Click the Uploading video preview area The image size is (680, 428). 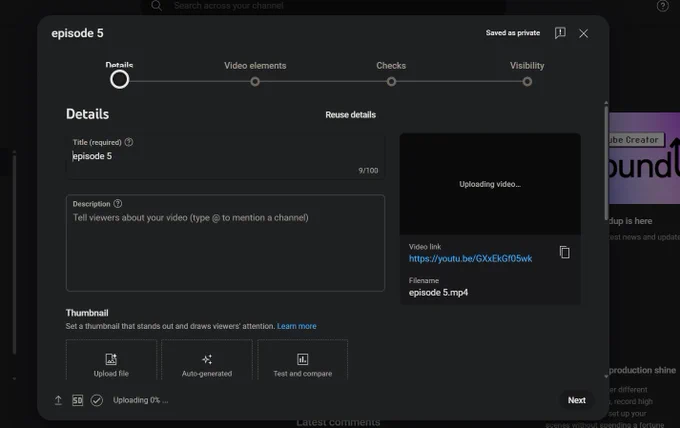tap(490, 184)
